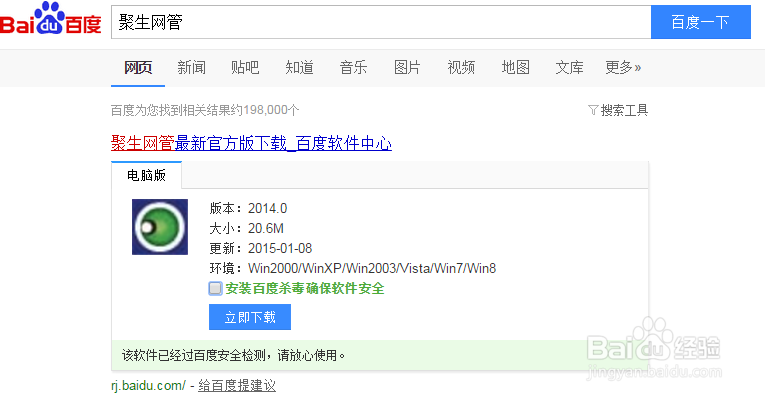Select the 电脑版 tab

[x=146, y=175]
